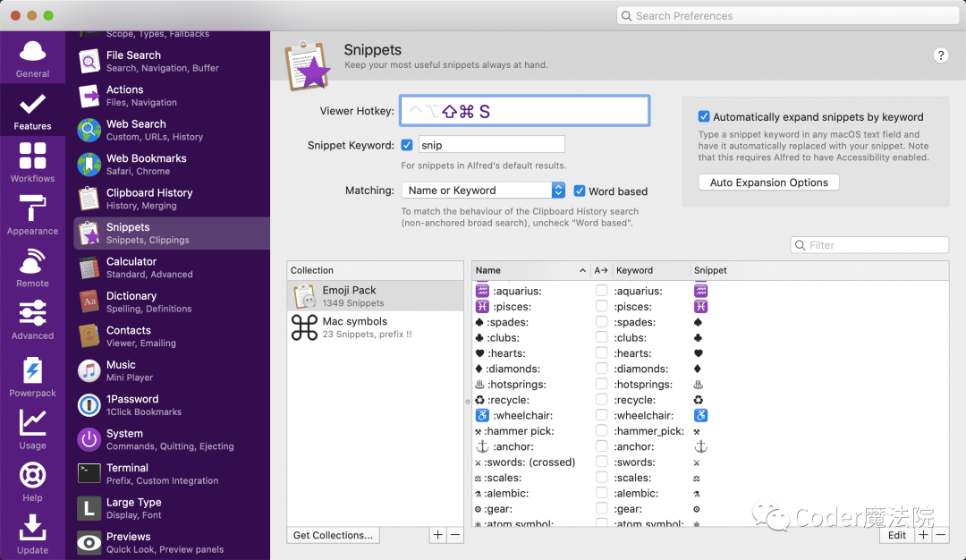Select the Features section
The width and height of the screenshot is (966, 560).
pyautogui.click(x=33, y=112)
